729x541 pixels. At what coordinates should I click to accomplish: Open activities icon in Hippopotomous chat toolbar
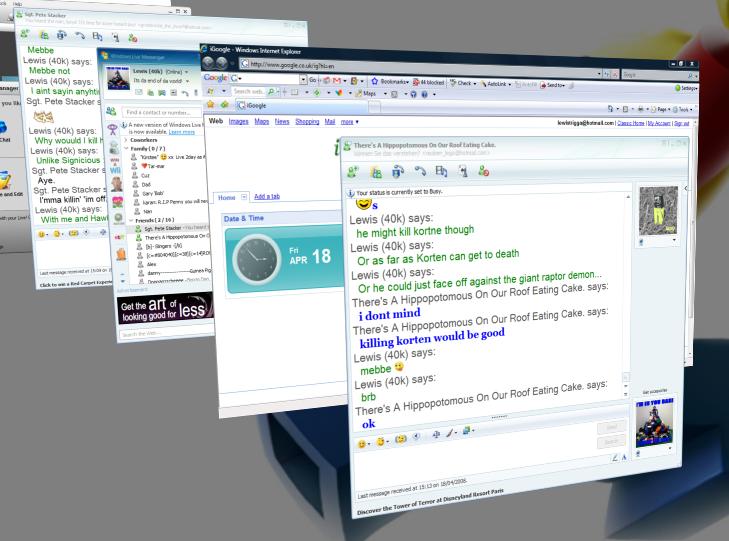pyautogui.click(x=441, y=171)
